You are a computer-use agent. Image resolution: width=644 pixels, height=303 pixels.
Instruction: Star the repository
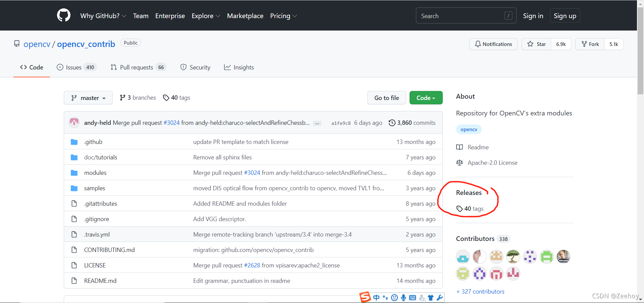tap(536, 44)
